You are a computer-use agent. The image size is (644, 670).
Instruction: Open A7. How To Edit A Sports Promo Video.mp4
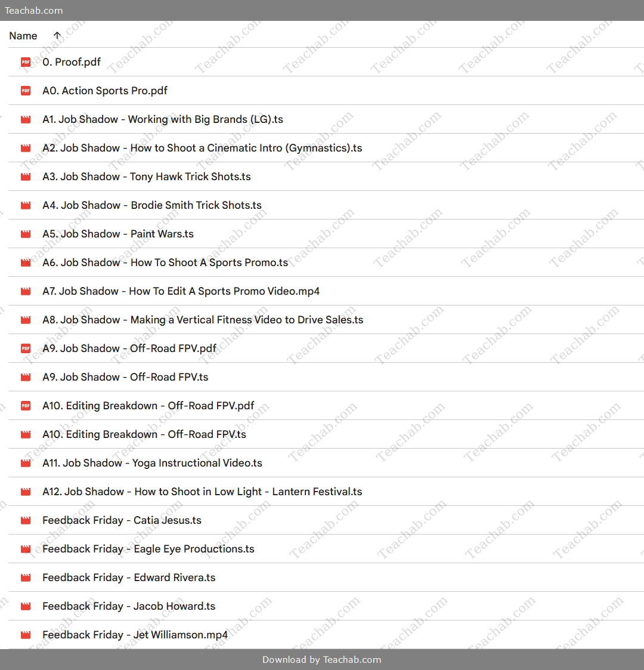(181, 291)
